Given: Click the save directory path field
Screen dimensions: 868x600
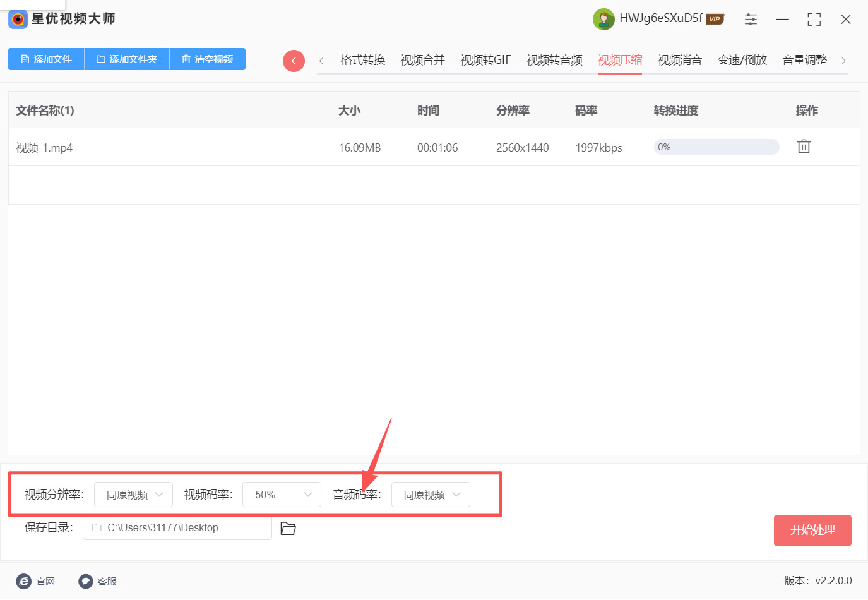Looking at the screenshot, I should (x=177, y=528).
